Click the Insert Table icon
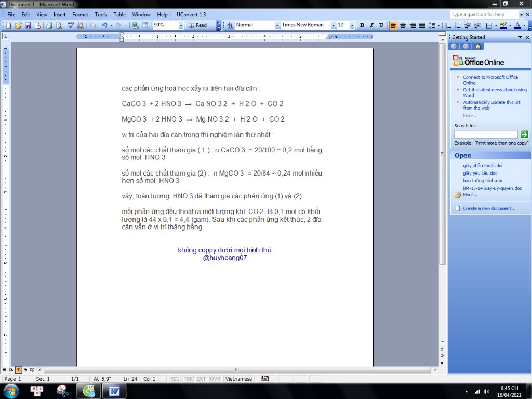Image resolution: width=532 pixels, height=399 pixels. point(145,25)
